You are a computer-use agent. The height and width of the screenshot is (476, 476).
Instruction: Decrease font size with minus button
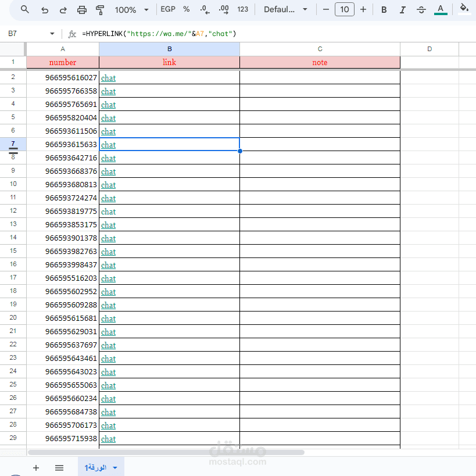(x=325, y=9)
